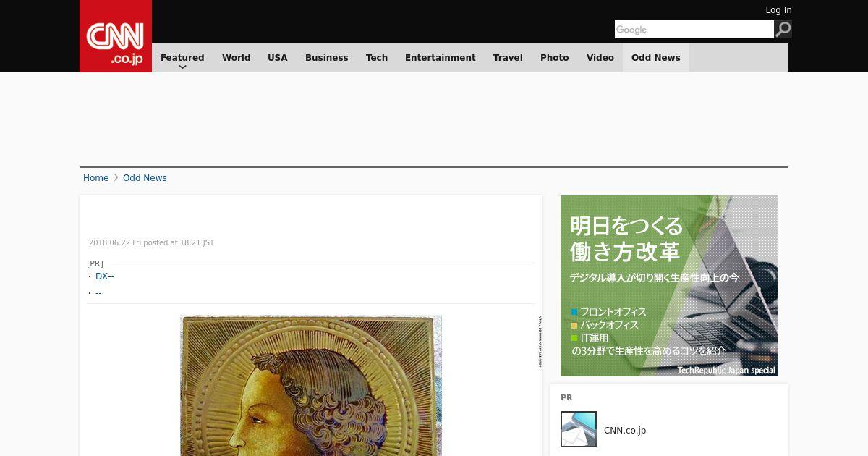Go to the Business section

coord(327,58)
